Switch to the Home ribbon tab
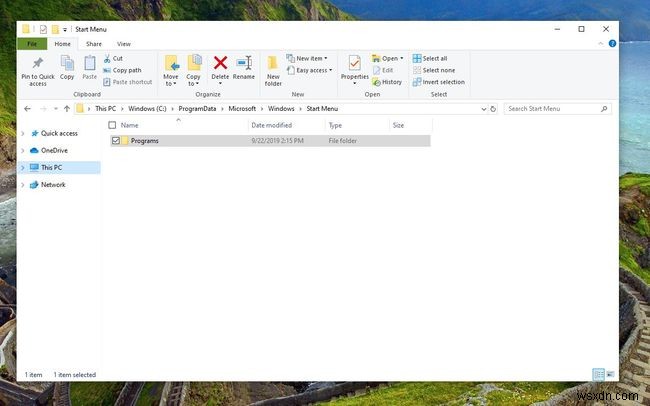 [63, 44]
